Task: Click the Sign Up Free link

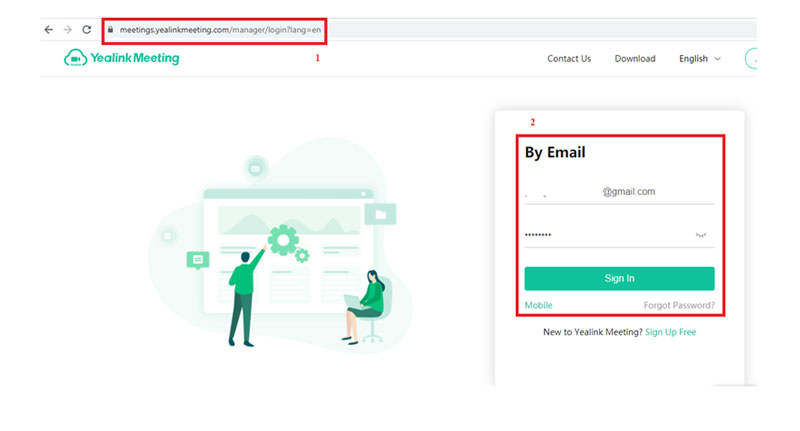Action: (x=670, y=332)
